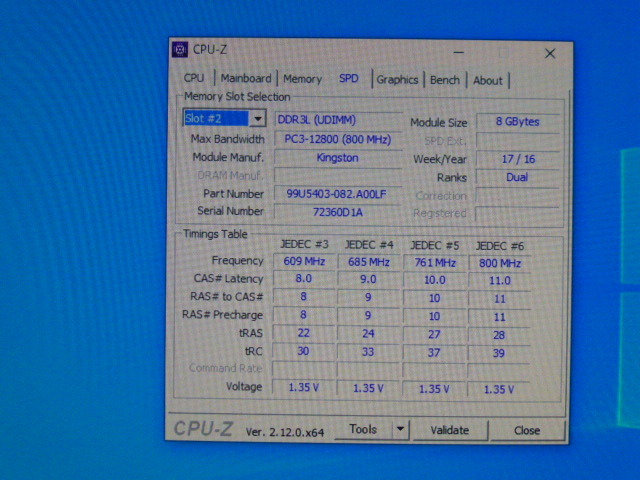Screen dimensions: 640x480
Task: Click the Timings Table group label
Action: [215, 234]
